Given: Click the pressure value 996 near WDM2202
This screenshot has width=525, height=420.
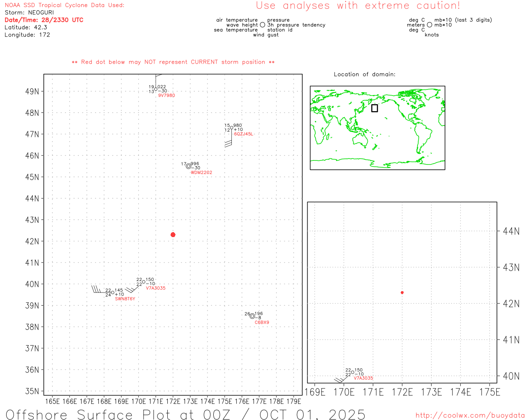Looking at the screenshot, I should 195,164.
